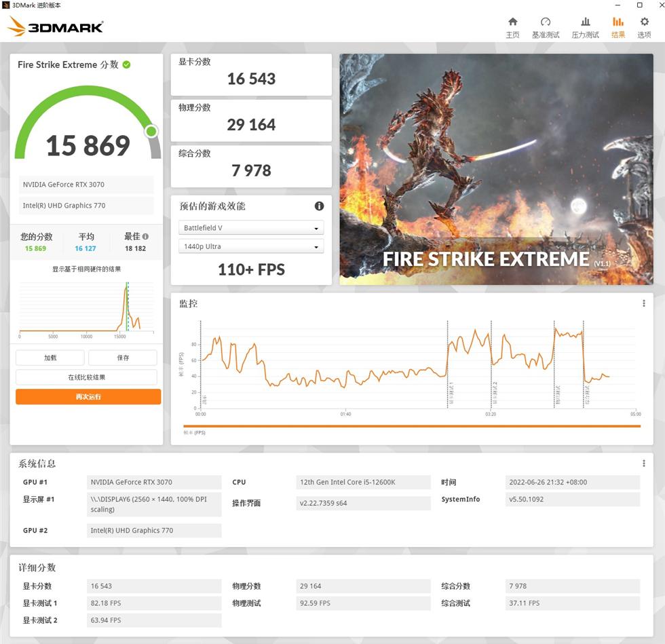Click the 在线比较结果 compare online button
The width and height of the screenshot is (665, 644).
87,377
